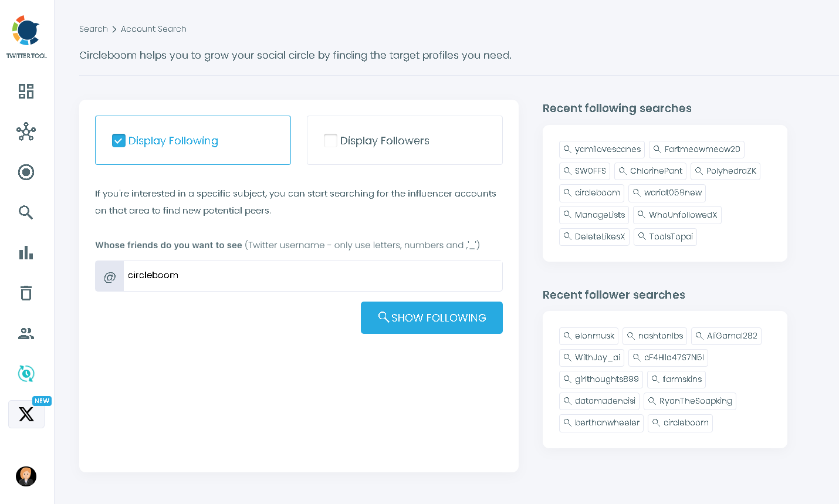Select recent follower search datamadencisi
The image size is (839, 504).
(x=599, y=401)
